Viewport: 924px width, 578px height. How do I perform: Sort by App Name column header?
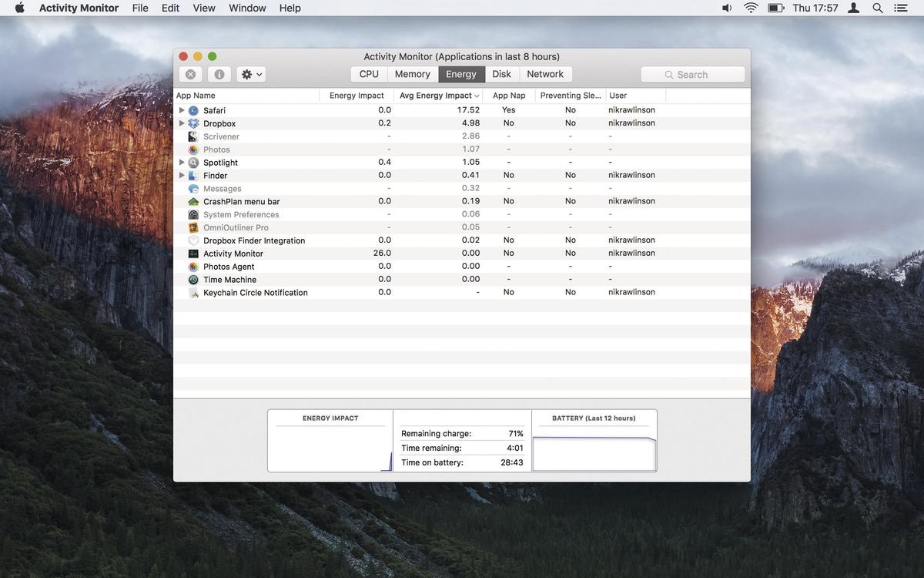tap(246, 96)
